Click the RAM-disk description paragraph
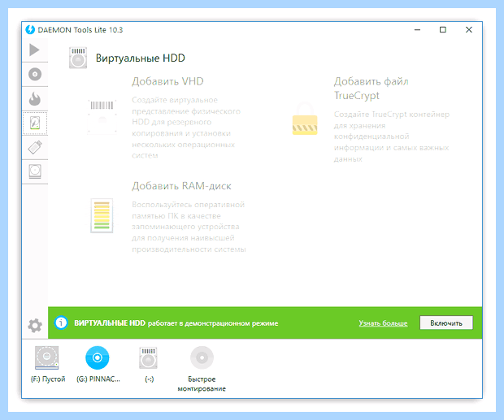This screenshot has height=420, width=504. [189, 227]
